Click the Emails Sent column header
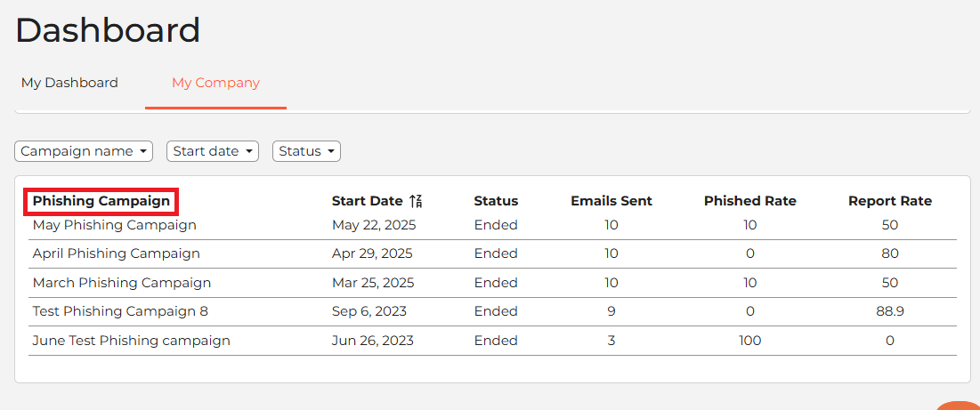Viewport: 980px width, 410px height. pyautogui.click(x=611, y=201)
